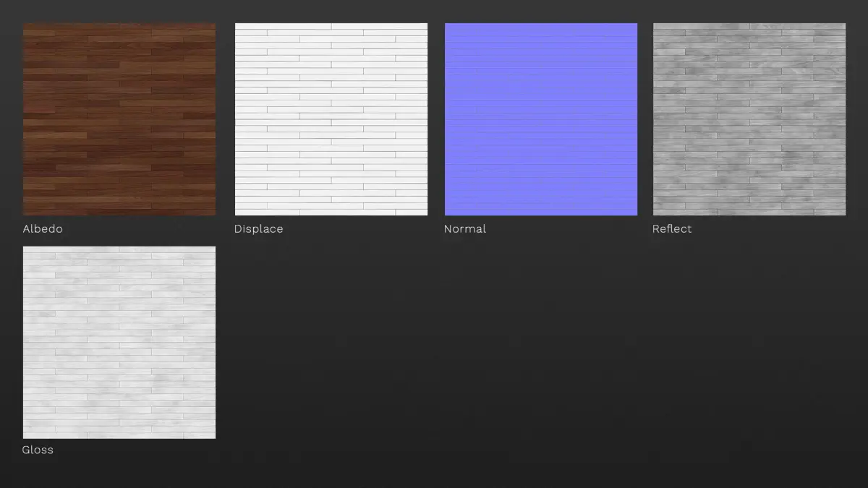Click the blue Normal map thumbnail
The width and height of the screenshot is (868, 488).
pyautogui.click(x=541, y=119)
